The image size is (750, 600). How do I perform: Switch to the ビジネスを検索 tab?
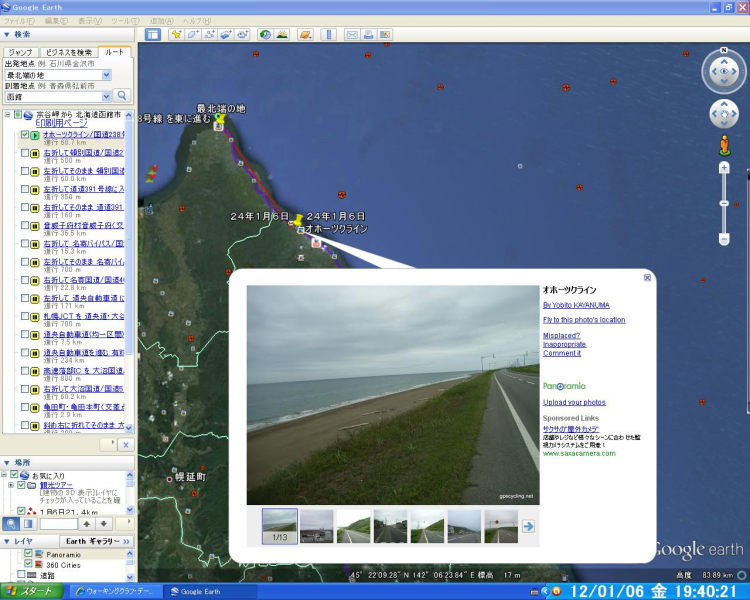click(x=69, y=52)
